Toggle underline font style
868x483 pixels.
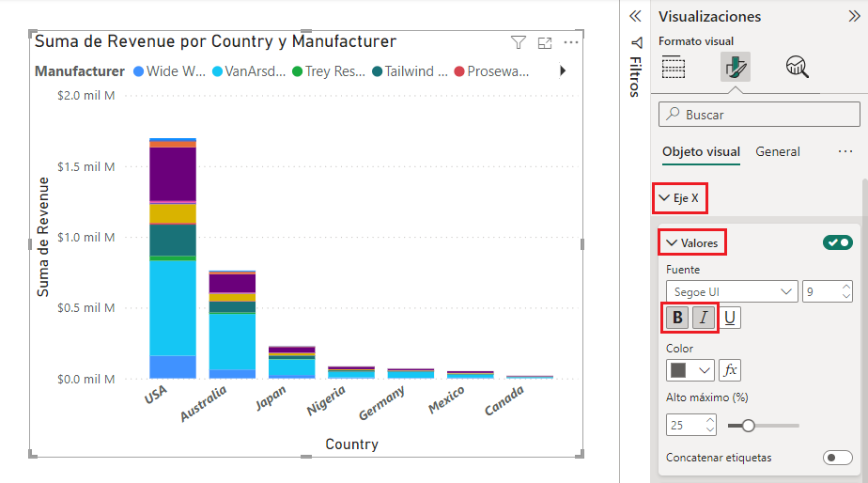tap(730, 318)
